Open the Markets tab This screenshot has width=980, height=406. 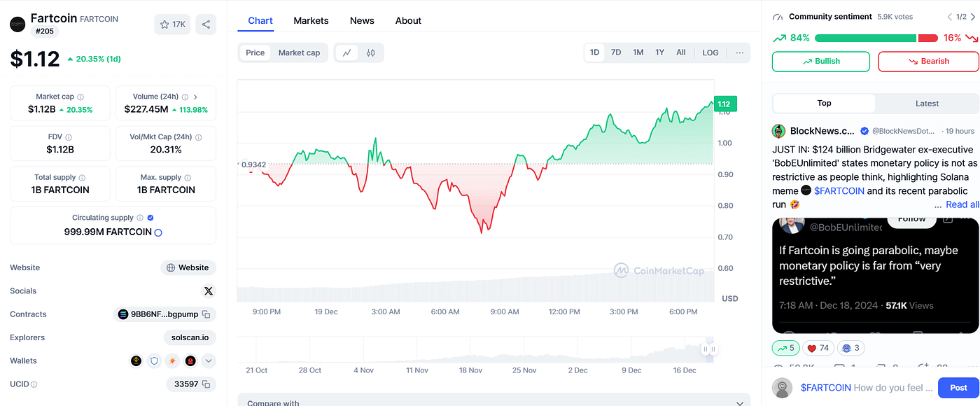pos(311,20)
